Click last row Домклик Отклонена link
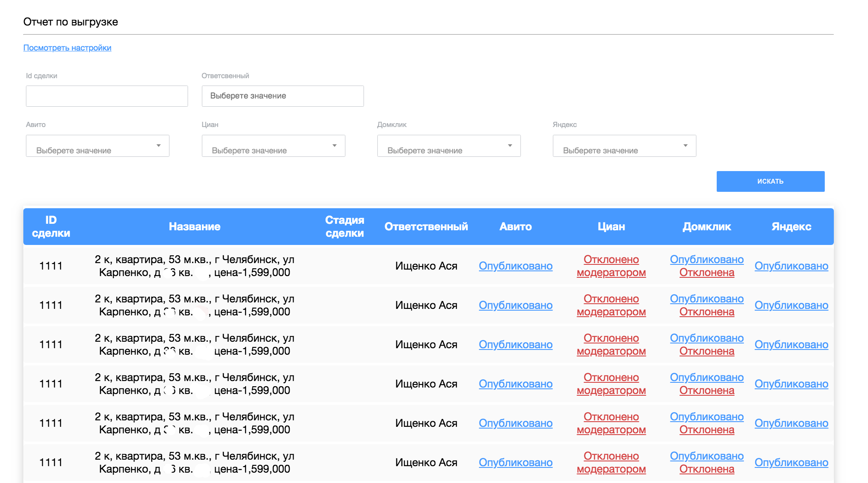The width and height of the screenshot is (868, 483). coord(706,470)
